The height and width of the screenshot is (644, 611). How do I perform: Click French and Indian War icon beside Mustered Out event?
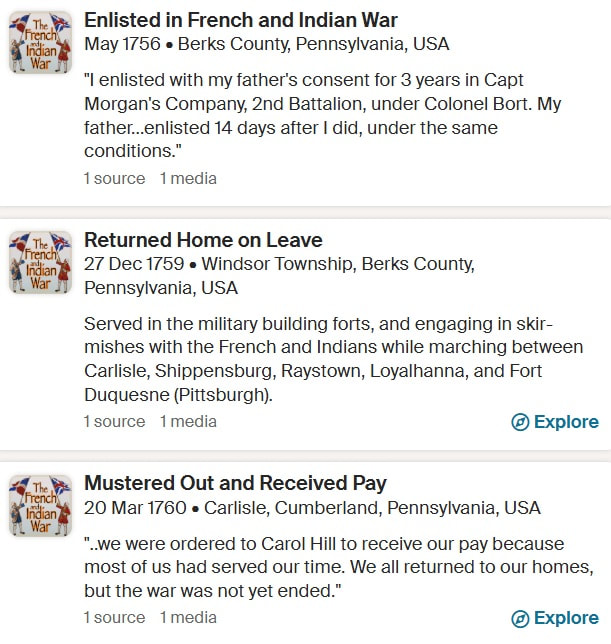pos(40,506)
